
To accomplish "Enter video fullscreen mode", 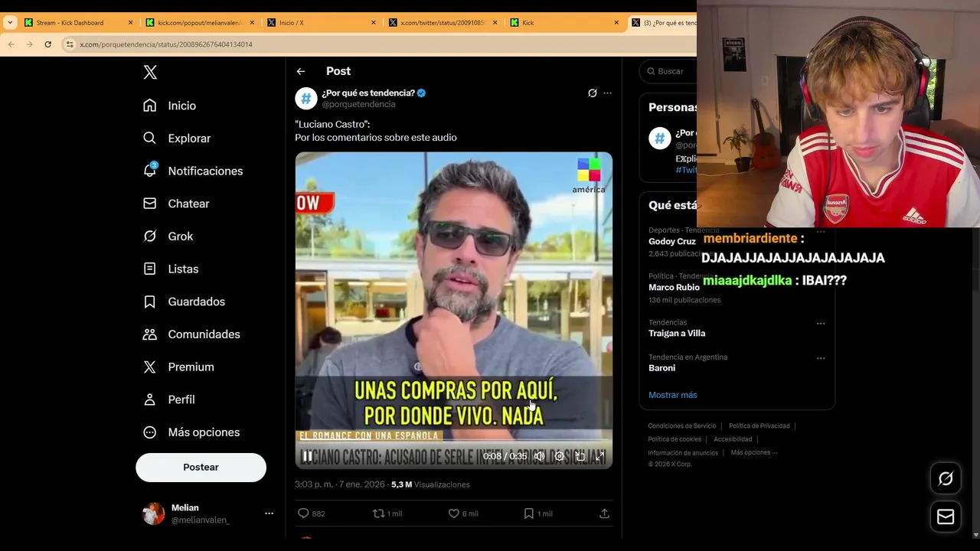I will click(599, 456).
